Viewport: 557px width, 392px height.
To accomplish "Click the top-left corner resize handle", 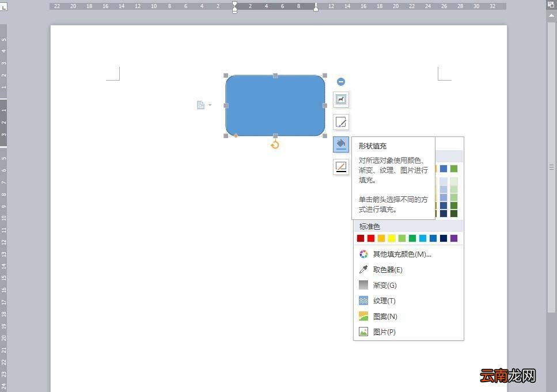I will 226,75.
